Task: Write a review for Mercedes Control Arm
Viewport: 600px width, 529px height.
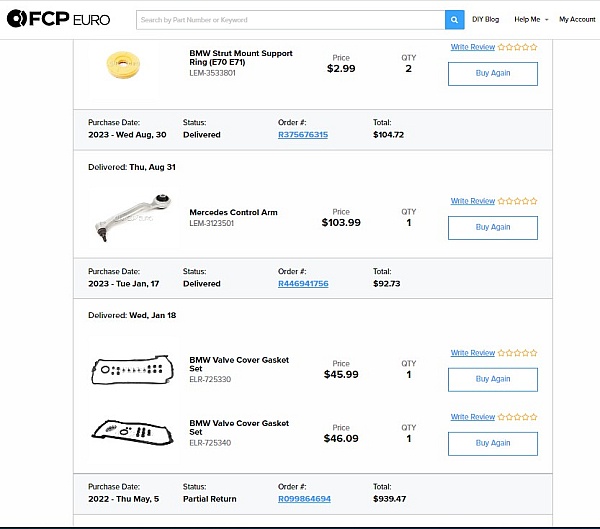Action: tap(473, 201)
